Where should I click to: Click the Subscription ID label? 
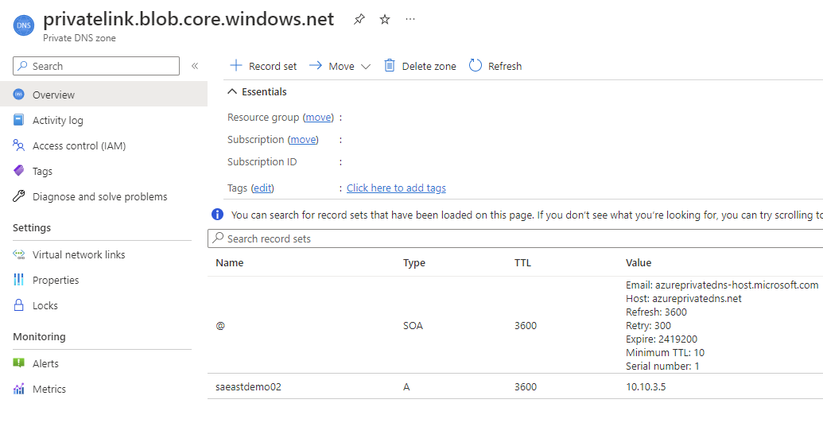[262, 162]
